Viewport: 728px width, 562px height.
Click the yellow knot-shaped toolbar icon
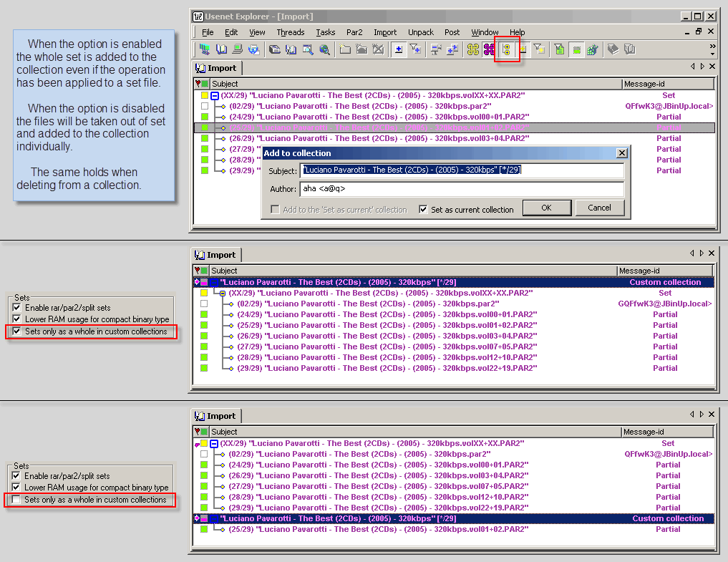[472, 49]
